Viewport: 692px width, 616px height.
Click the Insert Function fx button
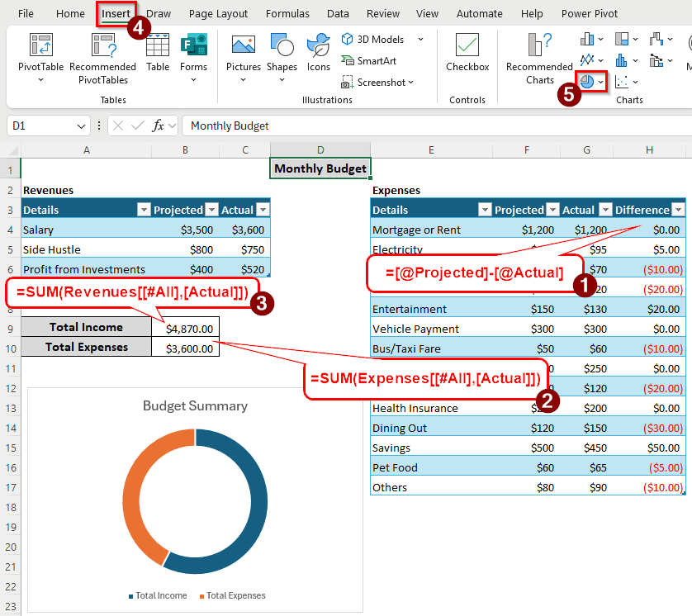click(158, 126)
